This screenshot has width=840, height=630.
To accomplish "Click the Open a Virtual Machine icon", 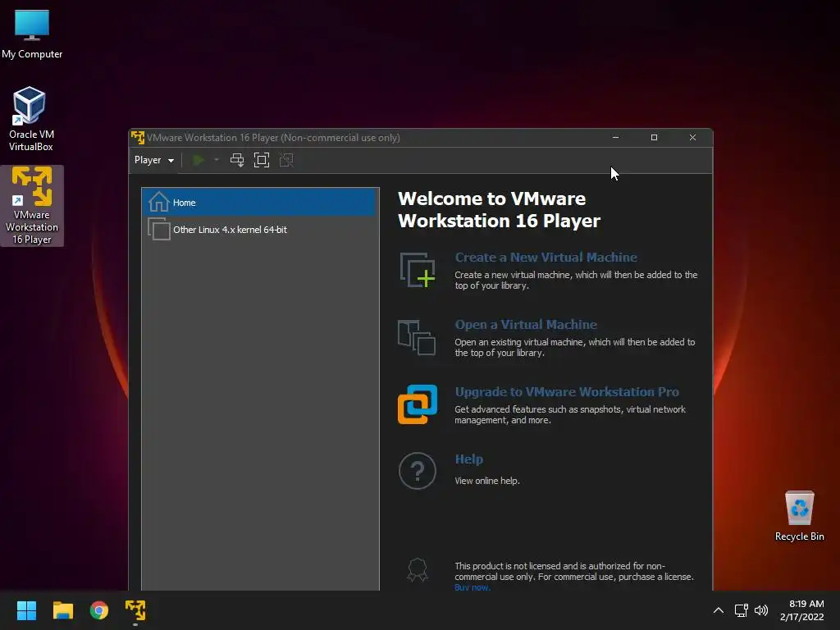I will pyautogui.click(x=417, y=337).
